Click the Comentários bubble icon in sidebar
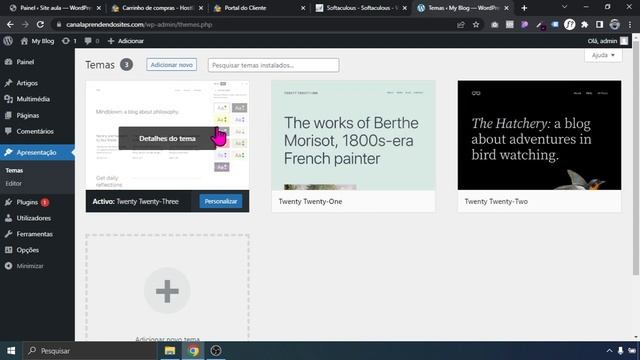 [x=9, y=131]
